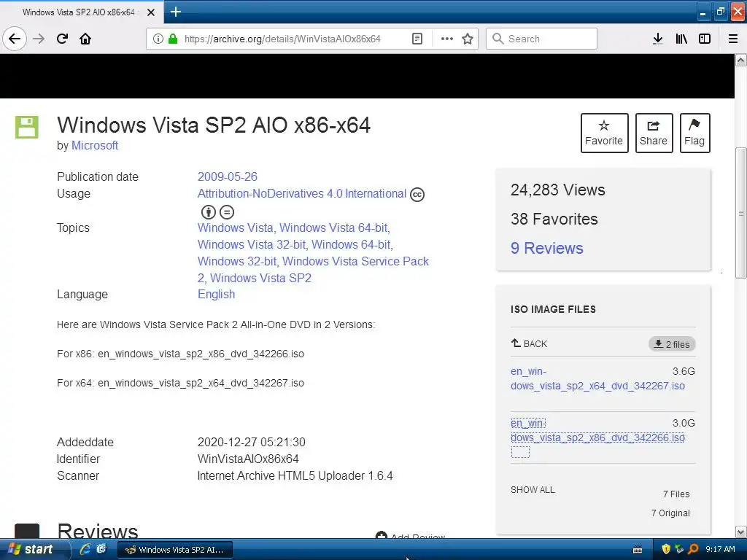This screenshot has width=747, height=560.
Task: Open the Windows Vista 32-bit topic
Action: (252, 245)
